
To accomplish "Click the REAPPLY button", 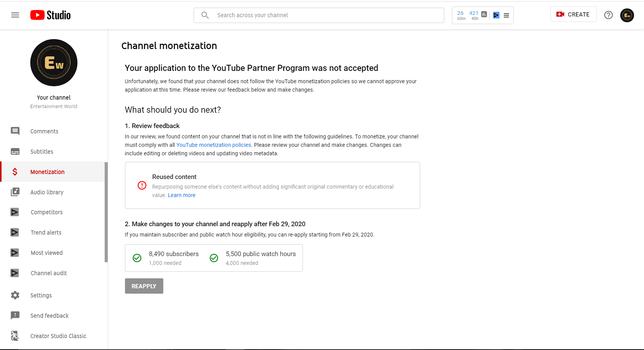I will (x=144, y=286).
